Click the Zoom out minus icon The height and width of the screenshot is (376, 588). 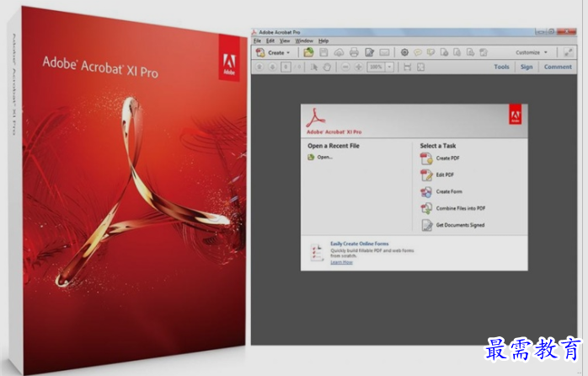(x=345, y=67)
